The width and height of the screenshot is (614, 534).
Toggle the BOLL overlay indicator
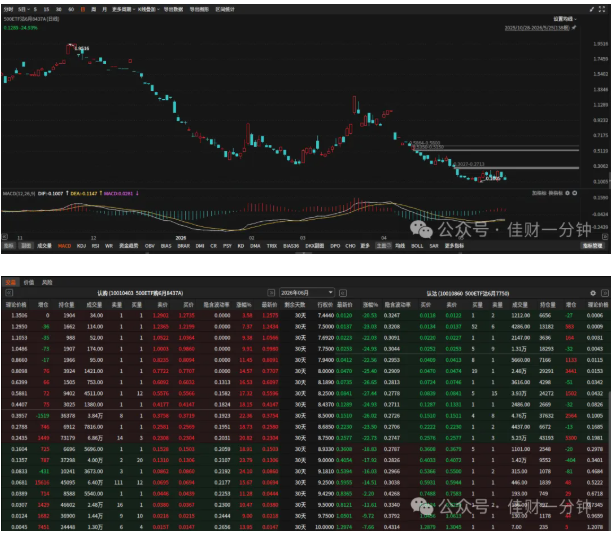417,246
